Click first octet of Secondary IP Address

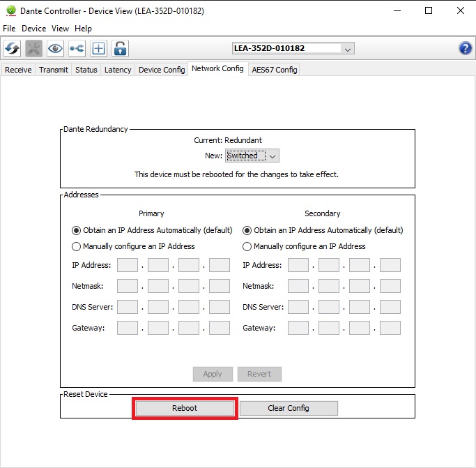(298, 265)
